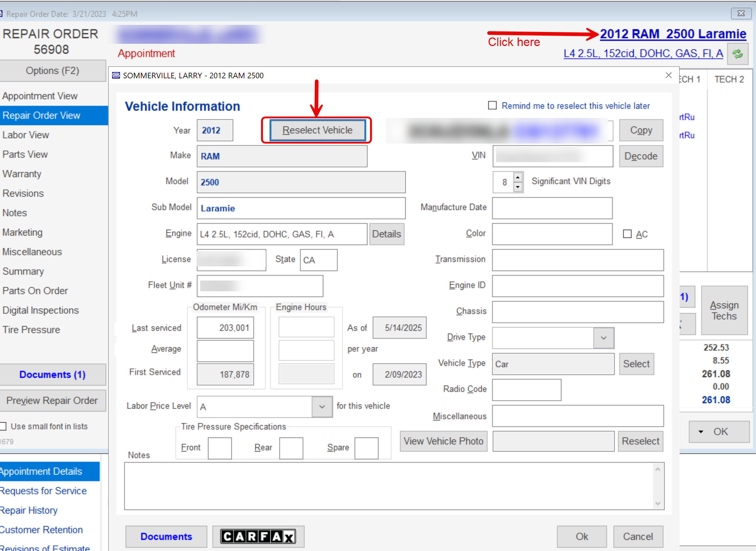Open Summary section
756x551 pixels.
tap(23, 271)
